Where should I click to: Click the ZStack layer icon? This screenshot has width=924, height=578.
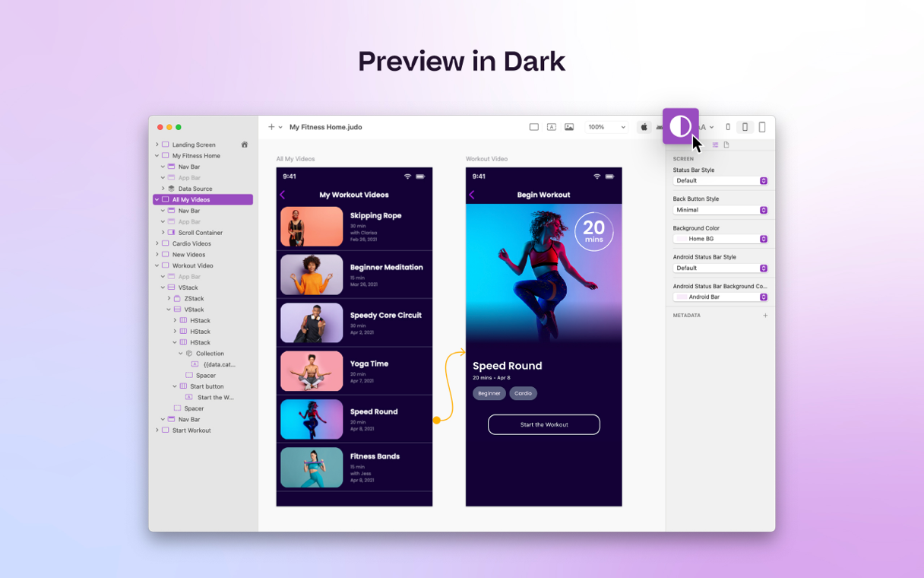[177, 299]
